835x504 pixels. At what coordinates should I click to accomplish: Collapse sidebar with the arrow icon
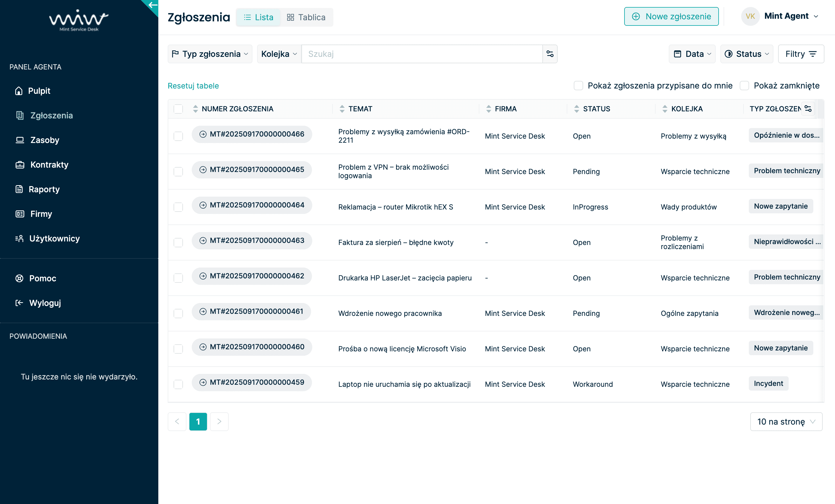(152, 5)
